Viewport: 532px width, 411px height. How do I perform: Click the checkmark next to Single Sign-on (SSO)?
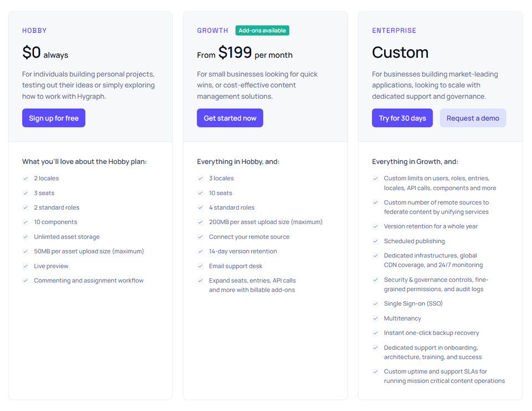(376, 304)
